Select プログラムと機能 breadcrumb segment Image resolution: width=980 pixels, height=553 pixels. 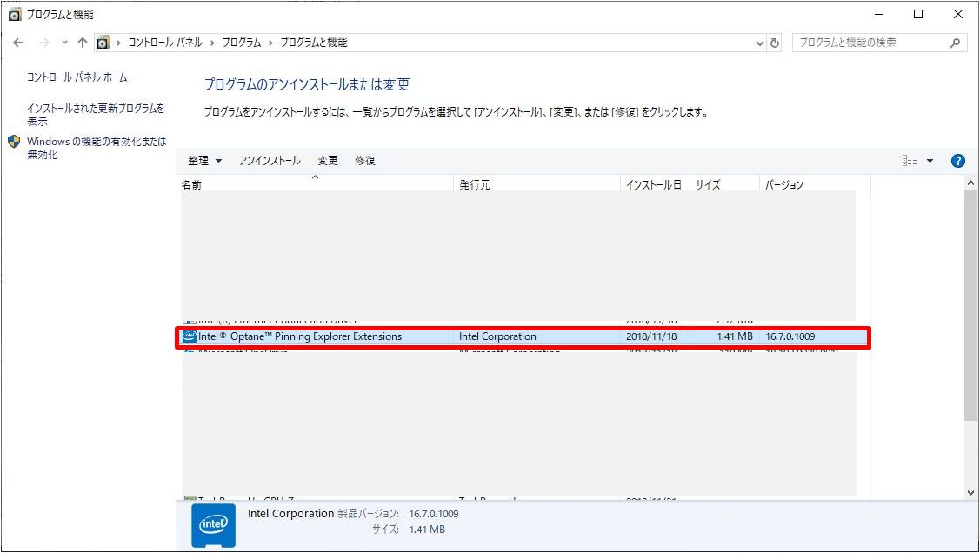pos(314,43)
